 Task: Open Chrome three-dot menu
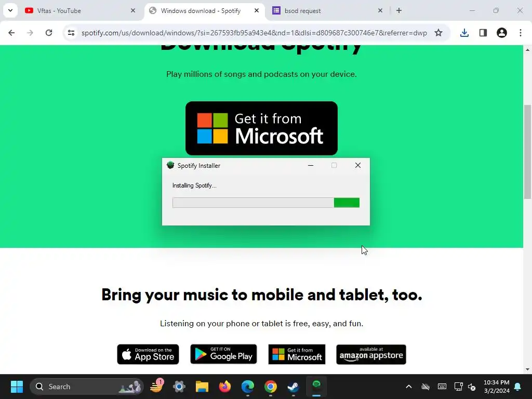click(x=521, y=33)
